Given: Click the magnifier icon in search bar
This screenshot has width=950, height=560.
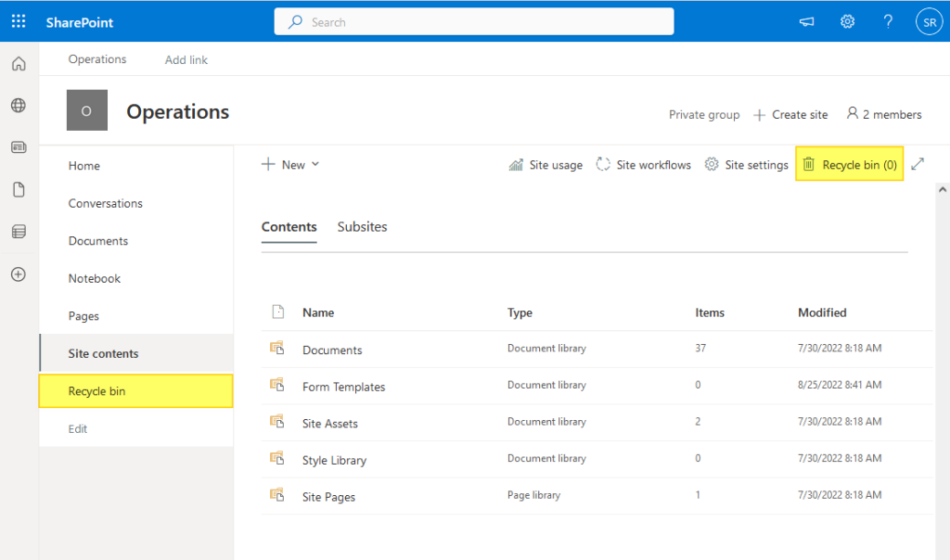Looking at the screenshot, I should click(295, 22).
